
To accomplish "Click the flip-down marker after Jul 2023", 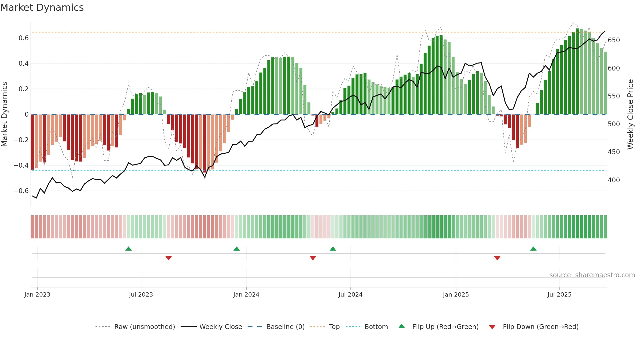I will point(169,258).
